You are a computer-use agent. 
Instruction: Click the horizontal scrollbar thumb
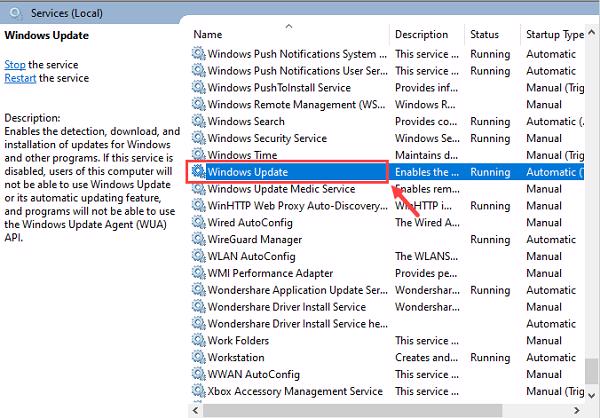(x=352, y=410)
